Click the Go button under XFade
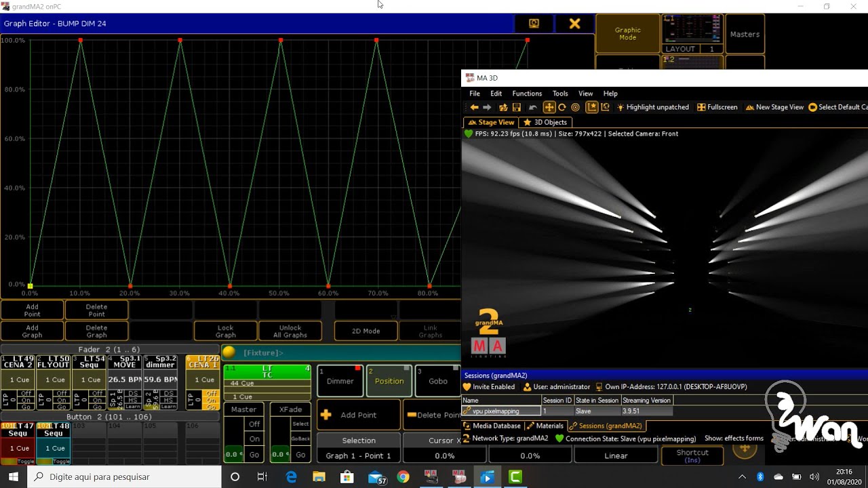 300,455
